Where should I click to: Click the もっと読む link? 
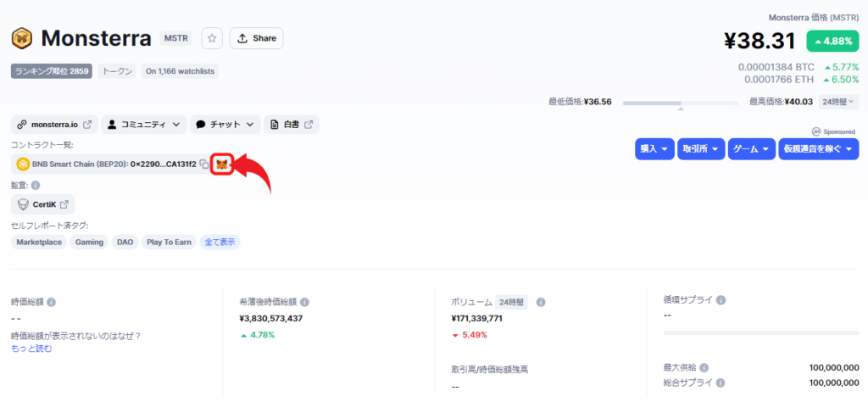31,349
